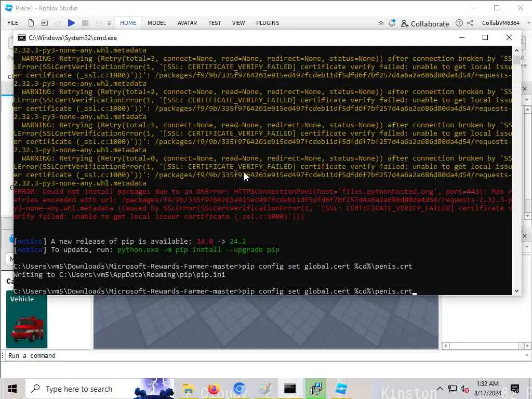The height and width of the screenshot is (399, 532).
Task: Switch to Roblox Studio taskbar icon
Action: coord(341,389)
